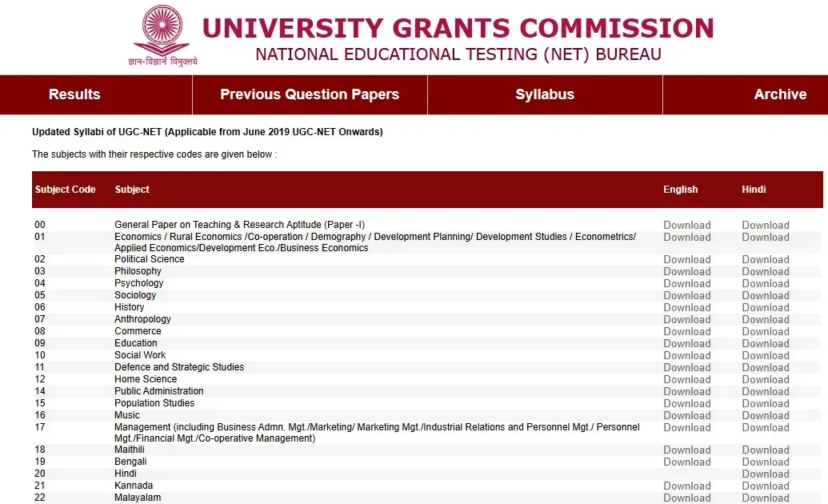Download English Malayalam syllabus
Screen dimensions: 828x504
[687, 498]
